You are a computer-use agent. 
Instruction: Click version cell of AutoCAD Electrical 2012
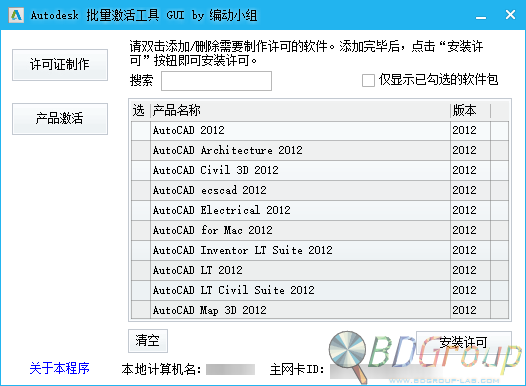click(x=470, y=210)
